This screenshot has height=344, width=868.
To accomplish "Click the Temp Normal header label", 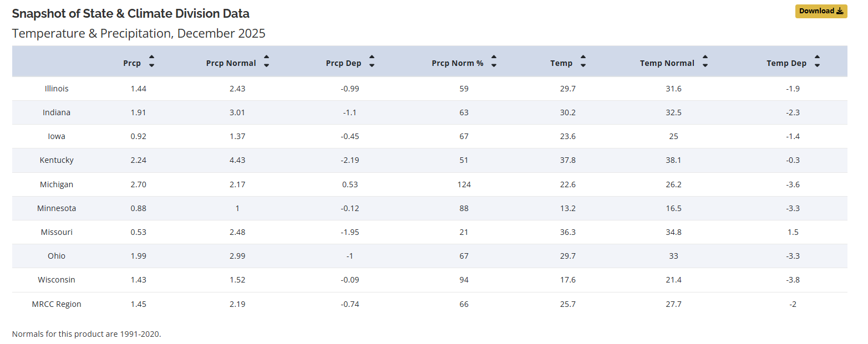I will click(x=667, y=63).
